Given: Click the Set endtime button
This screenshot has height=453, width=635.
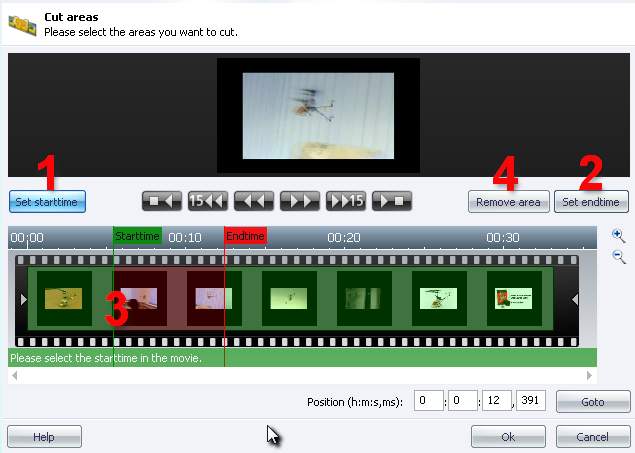Looking at the screenshot, I should (591, 202).
